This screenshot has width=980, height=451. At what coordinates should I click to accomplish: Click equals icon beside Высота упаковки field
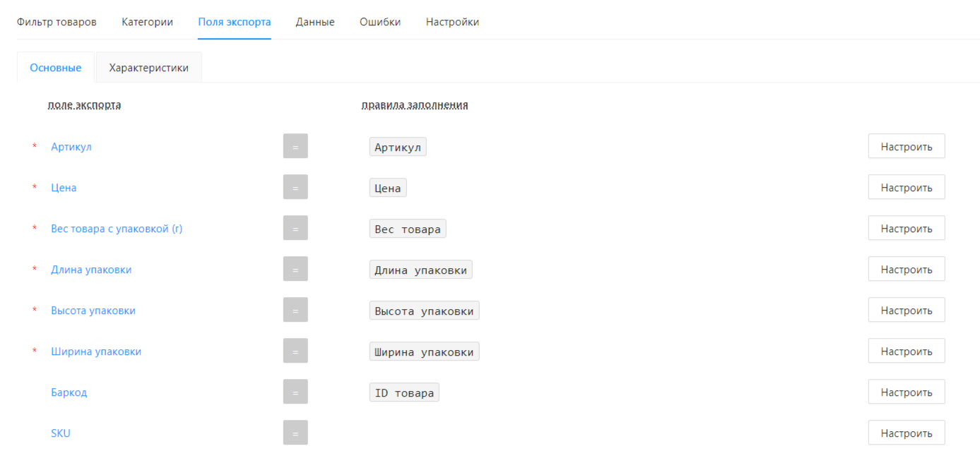pyautogui.click(x=295, y=311)
